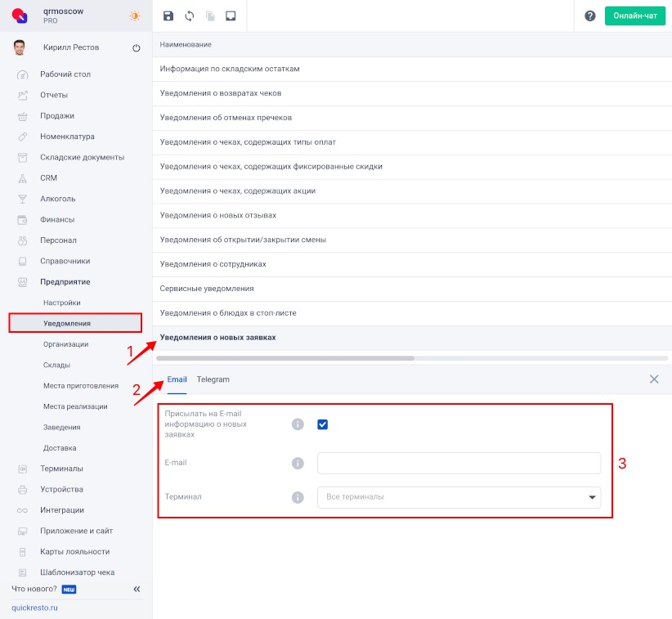
Task: Focus the E-mail input field
Action: pos(459,463)
